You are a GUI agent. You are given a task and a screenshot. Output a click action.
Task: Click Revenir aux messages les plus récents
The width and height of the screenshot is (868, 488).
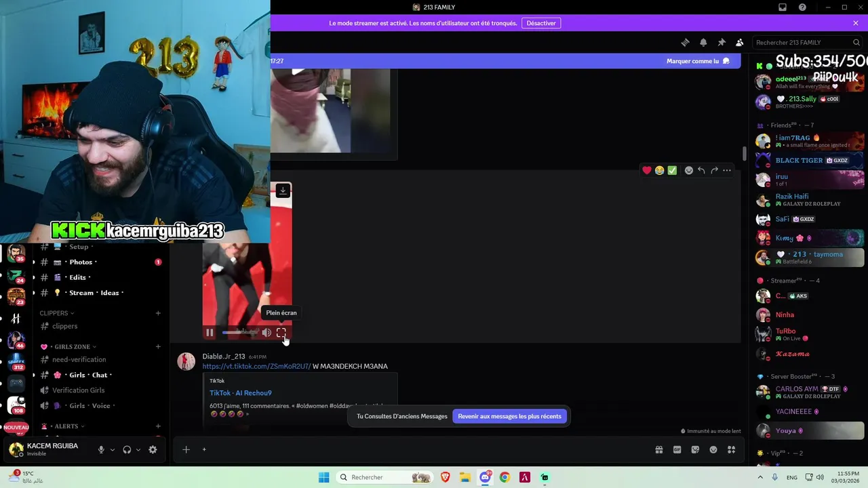[509, 416]
